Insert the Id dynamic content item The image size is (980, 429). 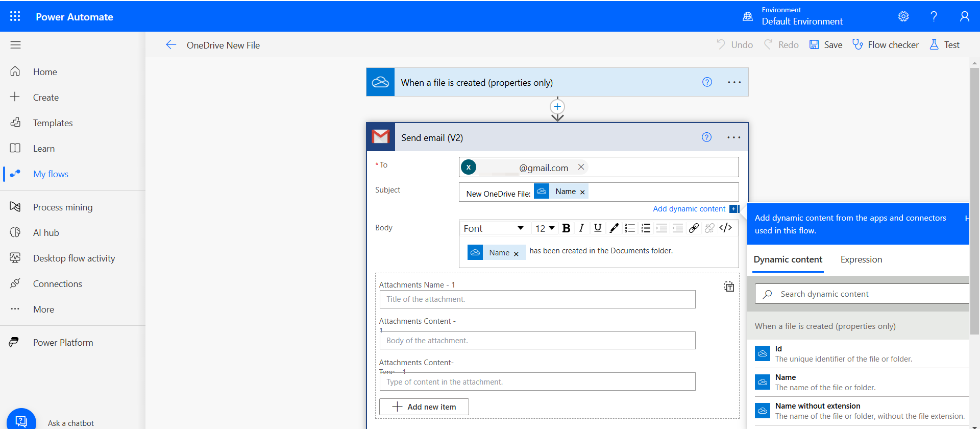862,353
